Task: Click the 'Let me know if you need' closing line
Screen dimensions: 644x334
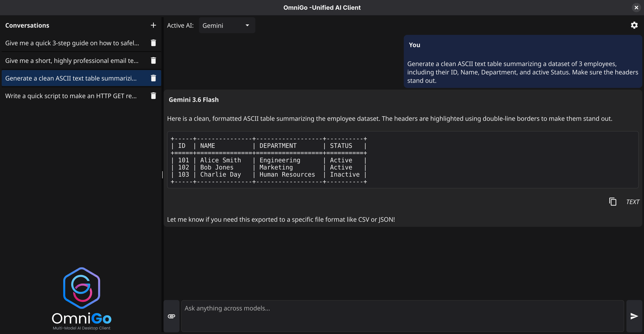Action: [x=281, y=220]
